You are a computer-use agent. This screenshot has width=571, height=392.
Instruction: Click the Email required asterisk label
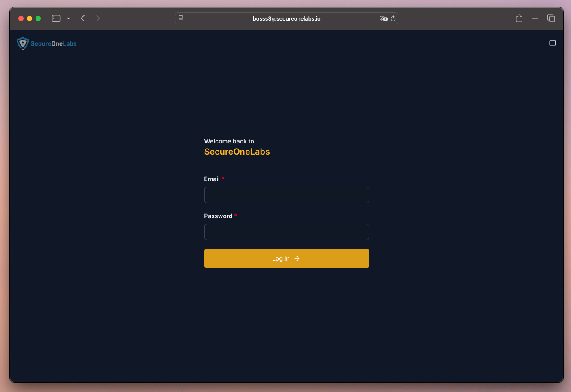(223, 179)
